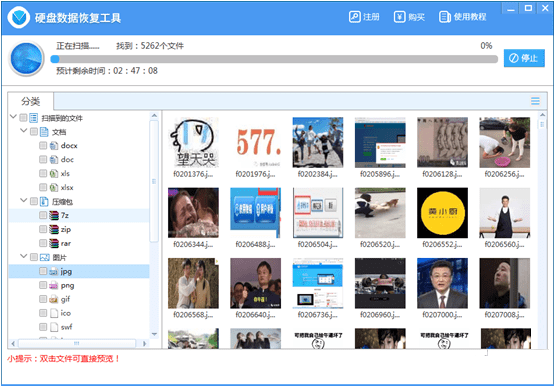556x386 pixels.
Task: Click the 图片 picture category icon
Action: pos(45,257)
